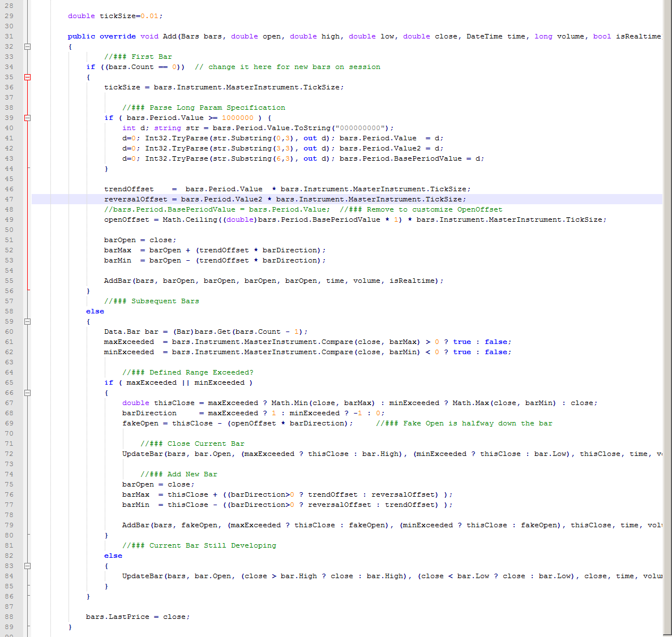Click 'tickSize = bars.Instrument.MasterInstrument.TickSize;' on line 36
672x637 pixels.
coord(224,87)
